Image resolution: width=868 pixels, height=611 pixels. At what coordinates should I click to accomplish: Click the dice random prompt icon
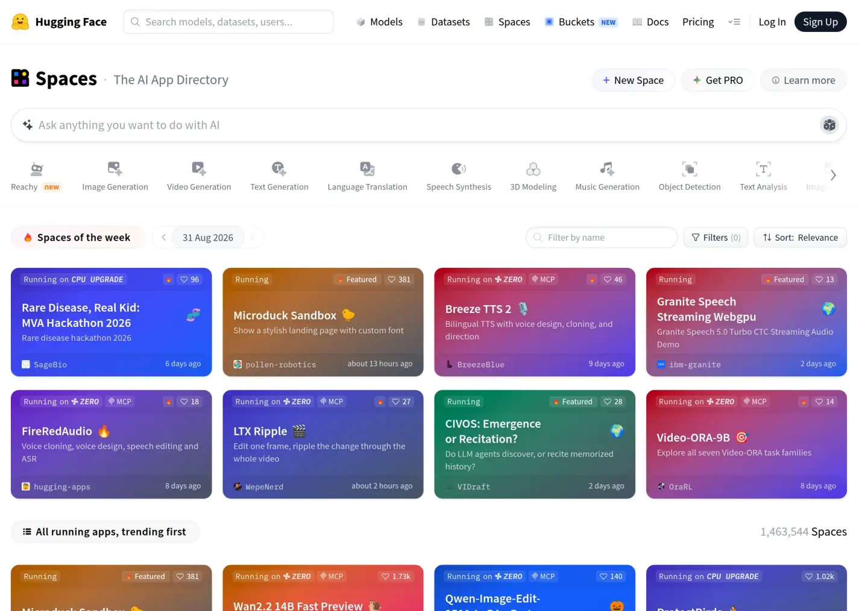coord(829,125)
